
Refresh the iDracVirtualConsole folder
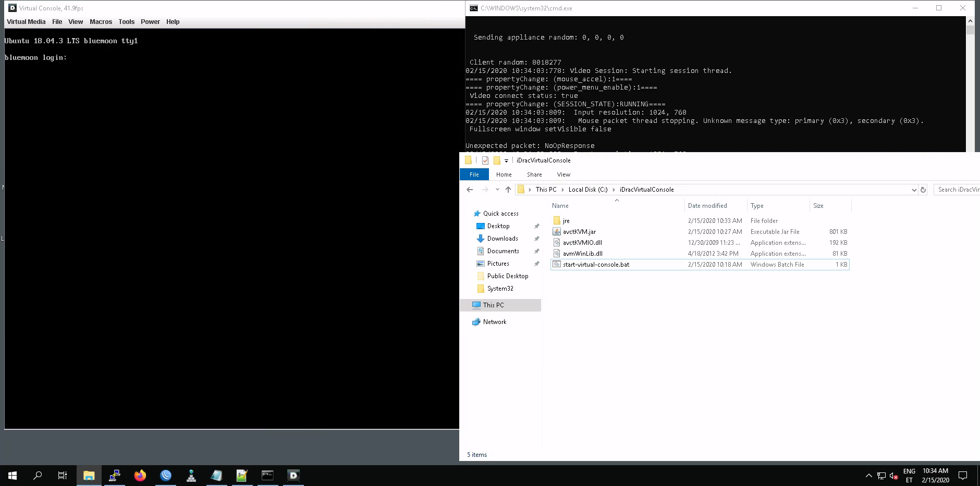923,190
